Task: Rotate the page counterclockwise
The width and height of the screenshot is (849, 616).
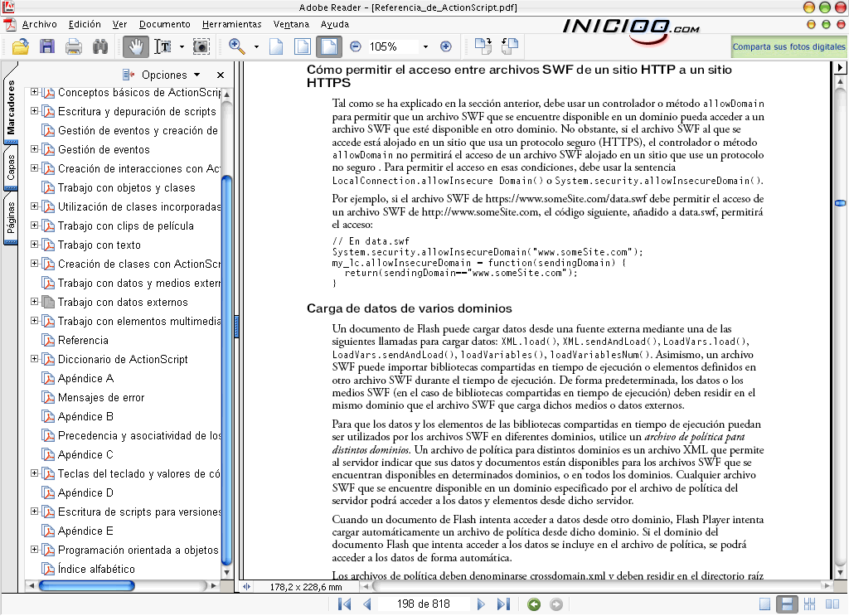Action: coord(510,46)
